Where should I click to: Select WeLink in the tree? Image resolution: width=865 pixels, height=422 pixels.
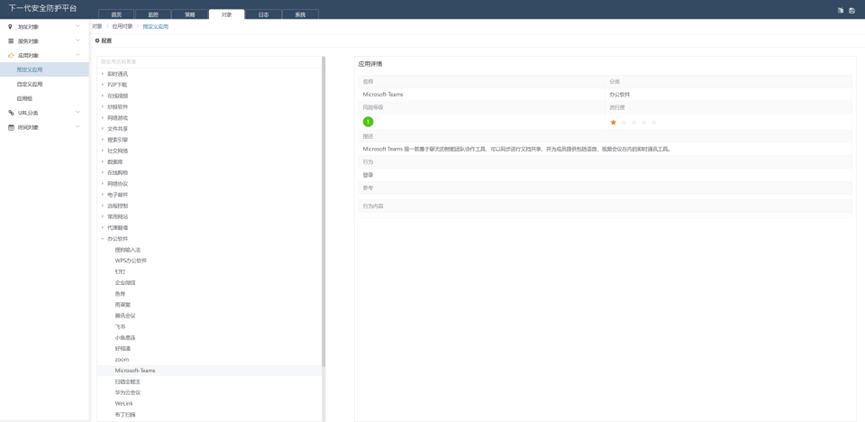click(x=124, y=403)
